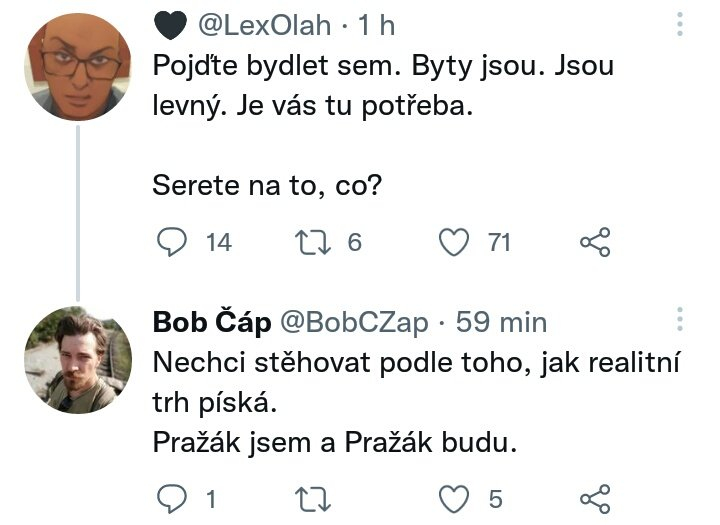Reply to LexOlah's tweet via comment icon

[174, 242]
